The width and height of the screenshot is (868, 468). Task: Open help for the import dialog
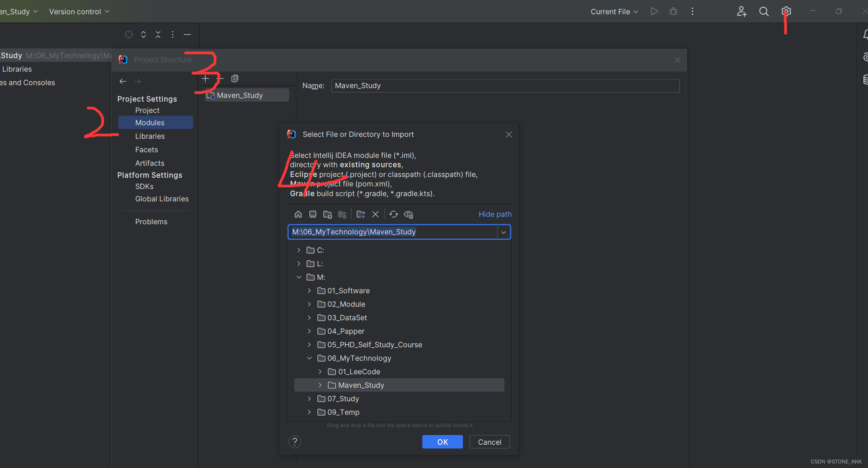(x=295, y=442)
